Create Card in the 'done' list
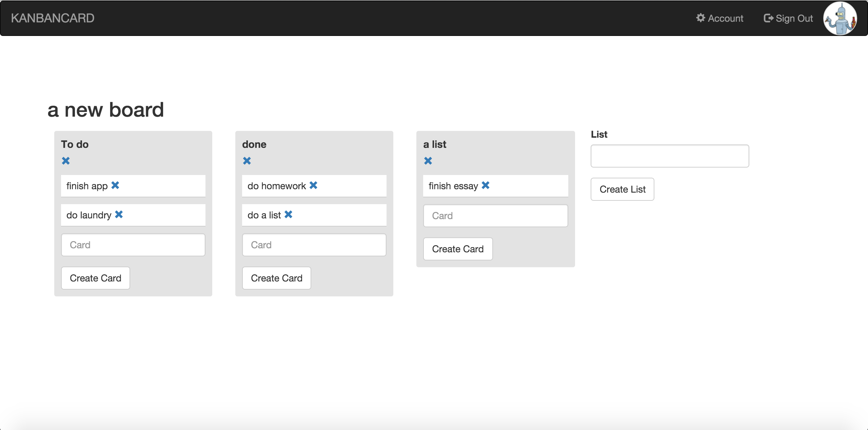 (x=277, y=278)
